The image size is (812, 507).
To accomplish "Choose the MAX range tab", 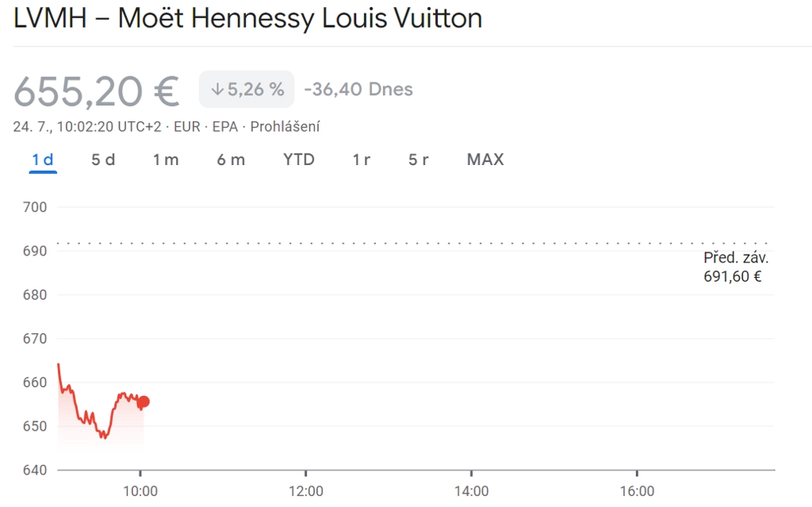I will [485, 159].
